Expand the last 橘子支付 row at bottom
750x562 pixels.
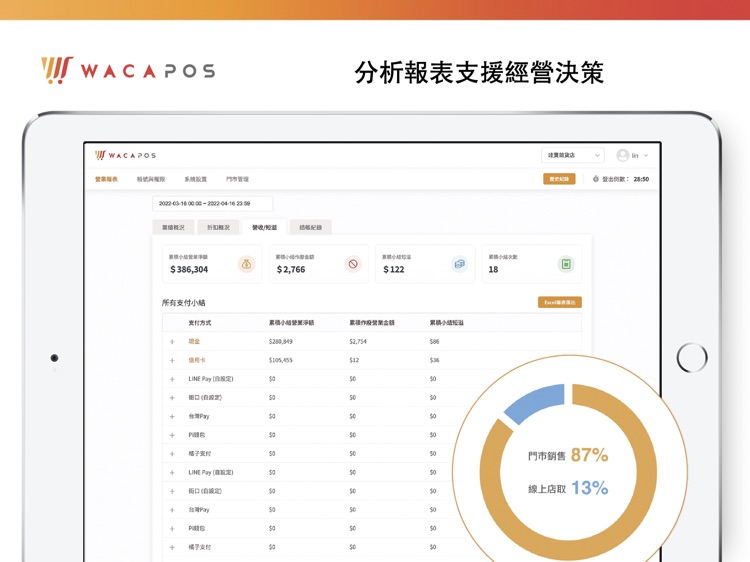point(172,547)
